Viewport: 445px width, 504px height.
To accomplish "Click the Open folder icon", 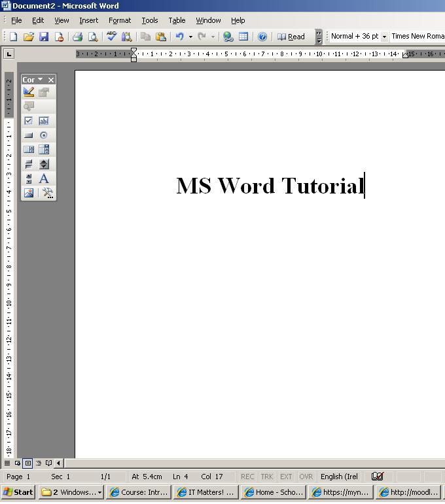I will (x=28, y=37).
